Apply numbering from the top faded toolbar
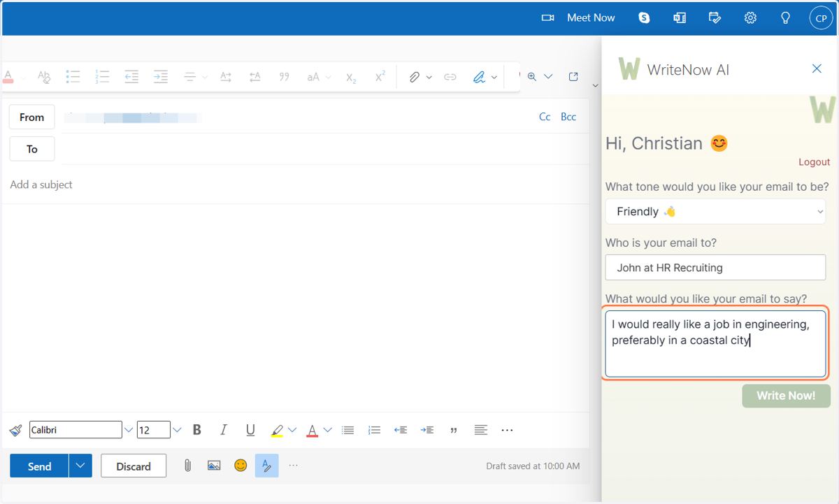 coord(102,77)
